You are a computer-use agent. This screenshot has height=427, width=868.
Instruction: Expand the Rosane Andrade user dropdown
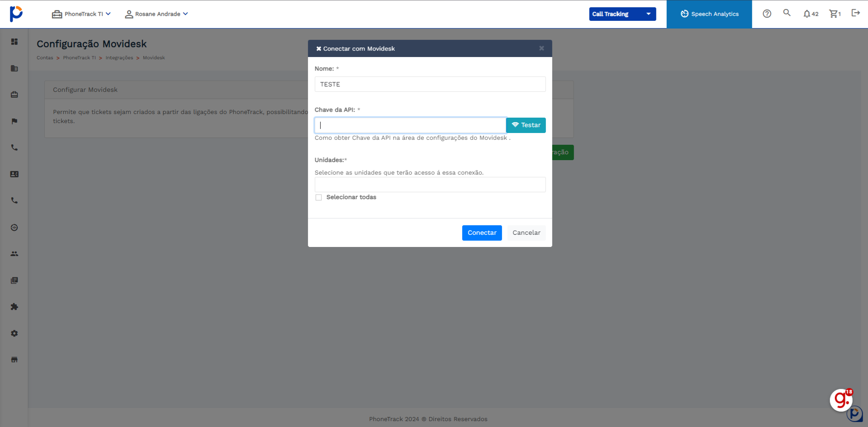(157, 14)
